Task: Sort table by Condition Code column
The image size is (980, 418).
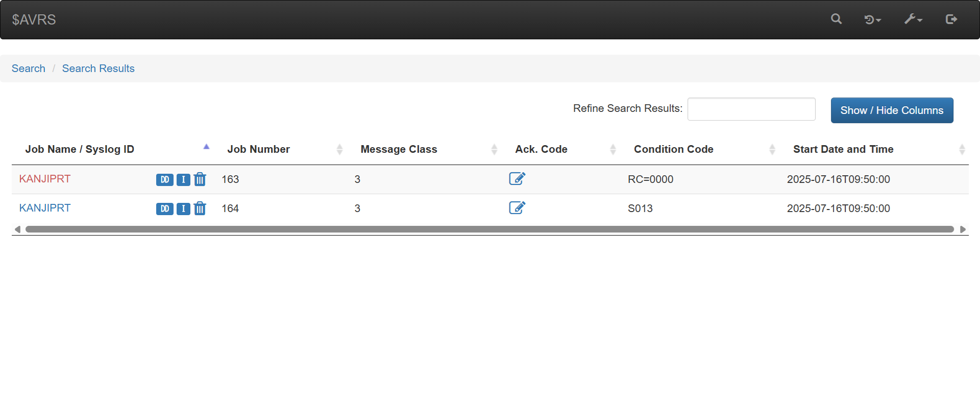Action: (x=673, y=149)
